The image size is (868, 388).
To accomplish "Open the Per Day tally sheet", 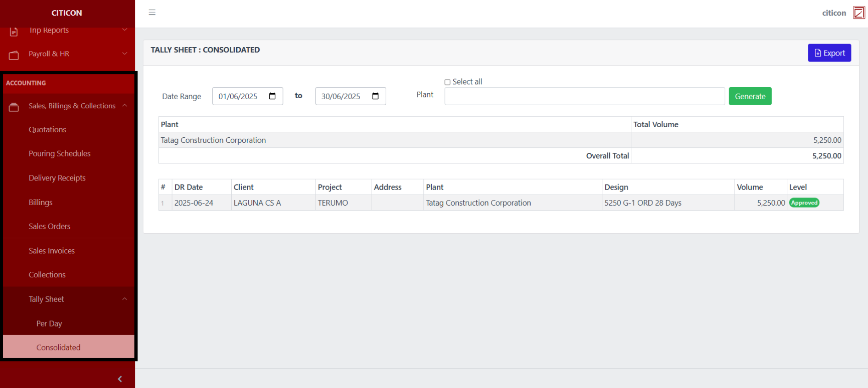I will (49, 323).
